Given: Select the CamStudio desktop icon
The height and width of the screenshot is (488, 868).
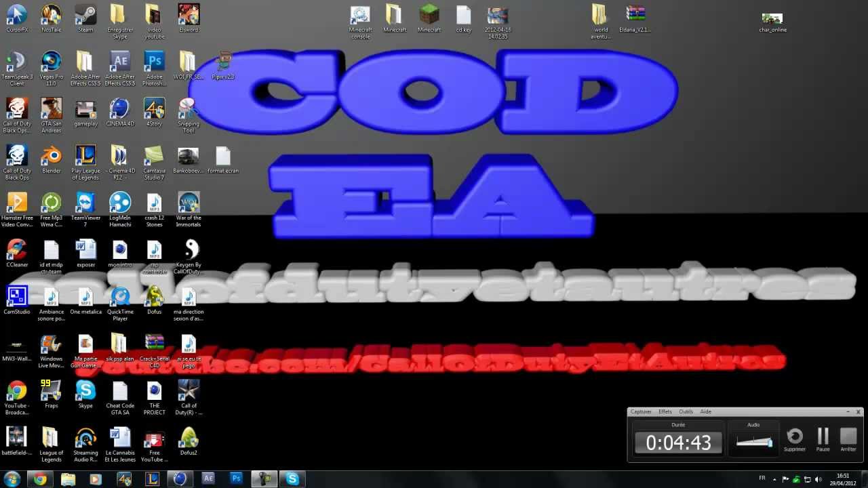Looking at the screenshot, I should (17, 299).
